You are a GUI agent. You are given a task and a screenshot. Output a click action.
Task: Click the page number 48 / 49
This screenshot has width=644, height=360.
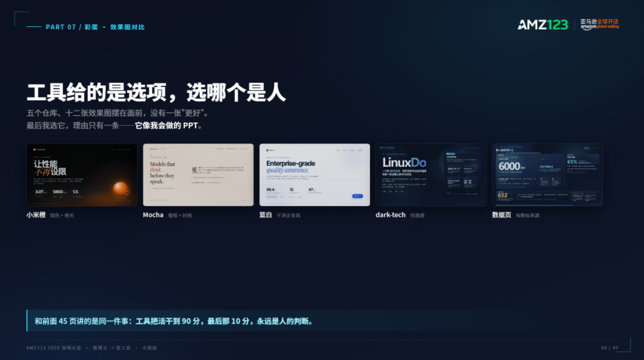[x=609, y=347]
